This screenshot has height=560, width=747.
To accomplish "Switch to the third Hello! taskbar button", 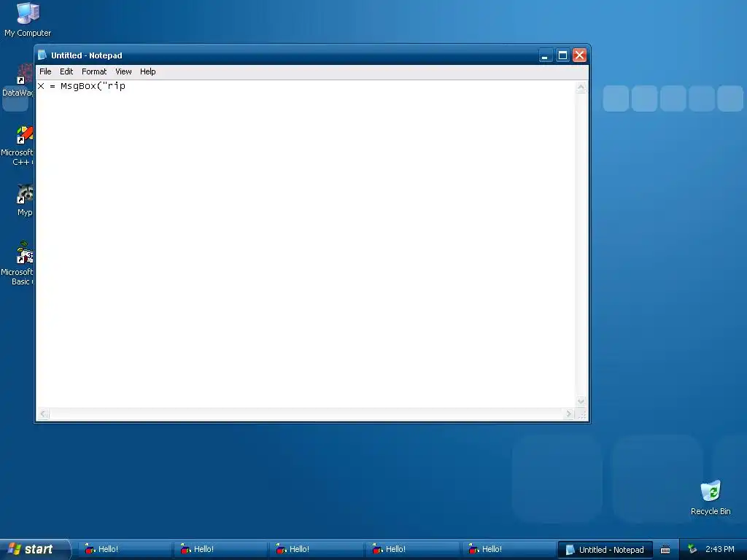I will tap(317, 550).
